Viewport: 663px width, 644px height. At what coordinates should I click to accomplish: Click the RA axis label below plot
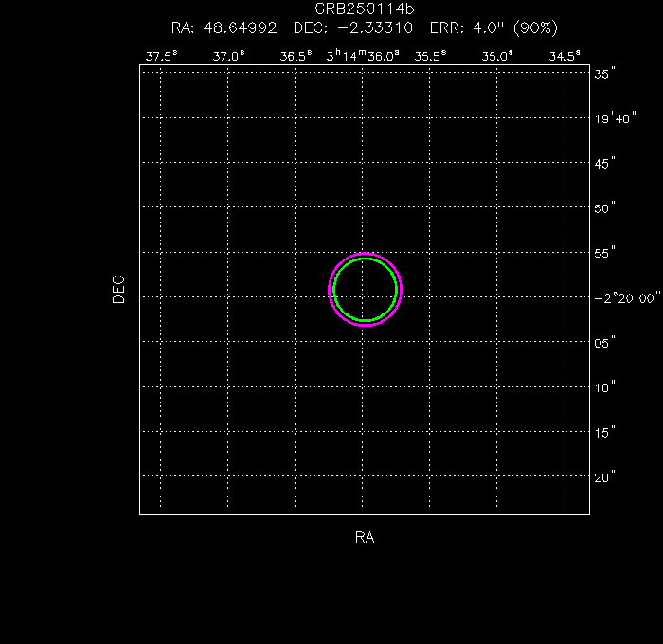[x=365, y=537]
